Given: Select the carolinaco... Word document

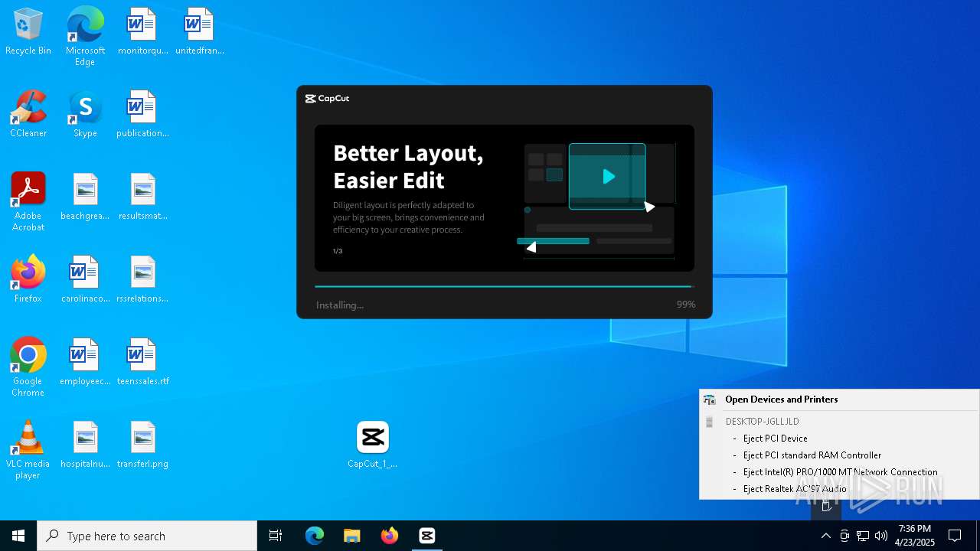Looking at the screenshot, I should 85,280.
